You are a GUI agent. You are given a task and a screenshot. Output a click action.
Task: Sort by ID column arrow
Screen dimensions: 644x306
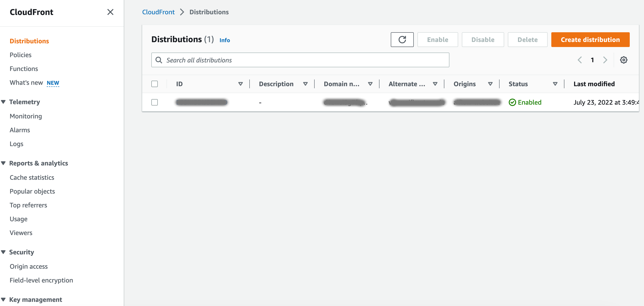pos(240,84)
